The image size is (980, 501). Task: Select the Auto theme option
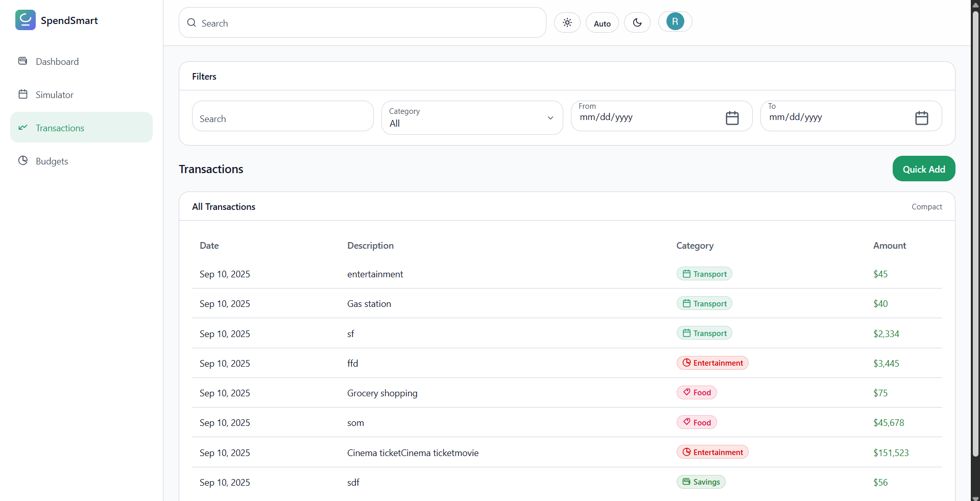click(602, 23)
